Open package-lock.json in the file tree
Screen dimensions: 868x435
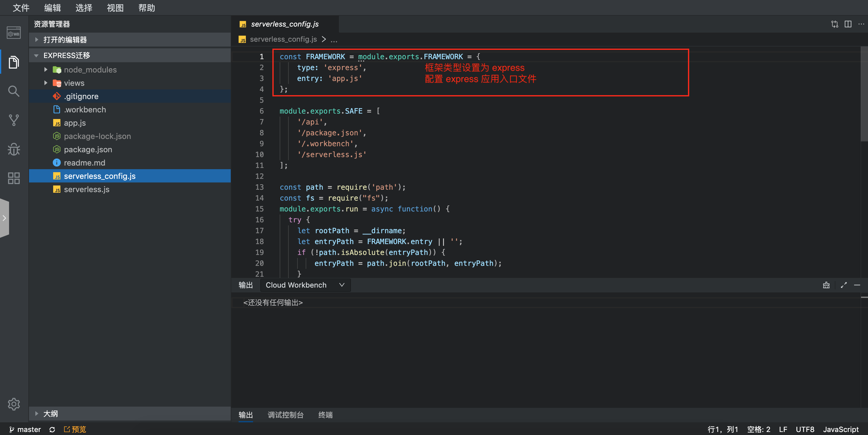130,136
